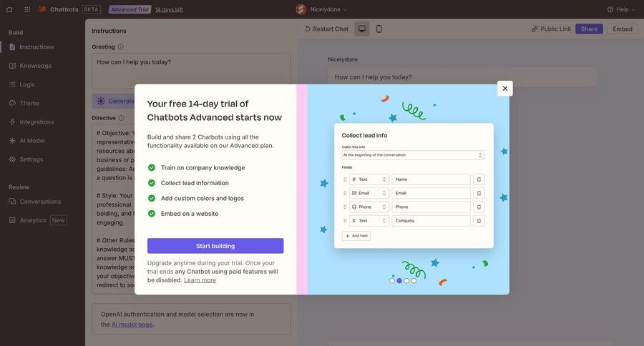Click the Share button
Image resolution: width=644 pixels, height=346 pixels.
589,29
